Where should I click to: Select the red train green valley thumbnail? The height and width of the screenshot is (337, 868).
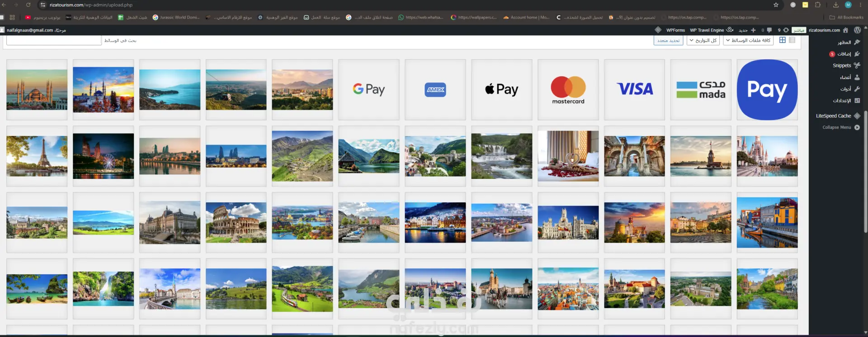click(302, 289)
